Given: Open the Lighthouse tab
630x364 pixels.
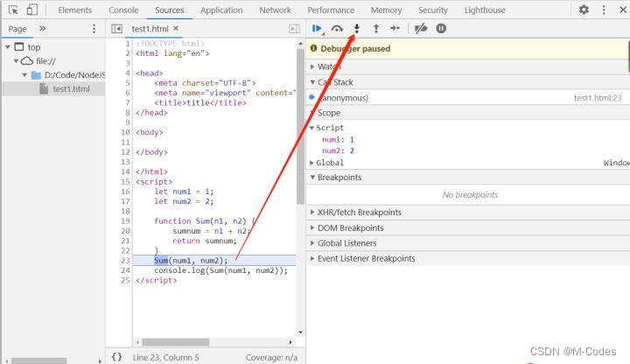Looking at the screenshot, I should 485,10.
